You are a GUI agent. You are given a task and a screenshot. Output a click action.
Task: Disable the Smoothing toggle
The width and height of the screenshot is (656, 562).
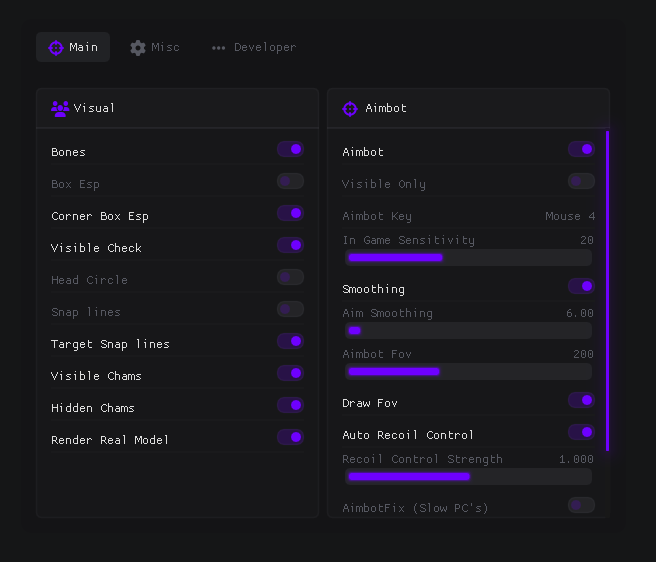coord(582,286)
